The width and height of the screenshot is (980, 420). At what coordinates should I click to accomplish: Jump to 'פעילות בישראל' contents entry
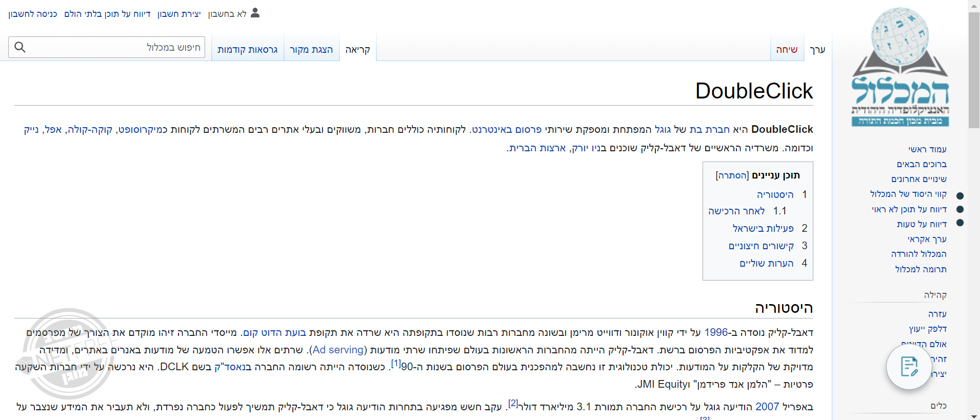tap(763, 228)
